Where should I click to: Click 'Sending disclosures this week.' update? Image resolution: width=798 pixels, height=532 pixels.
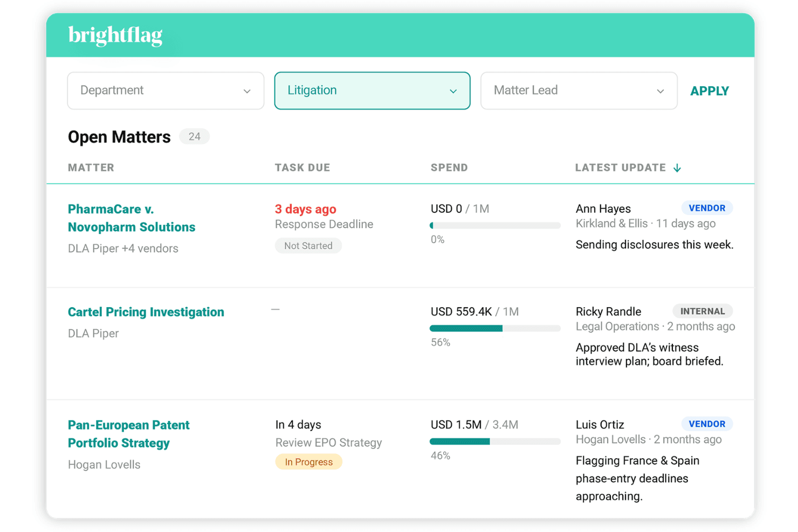(x=655, y=245)
